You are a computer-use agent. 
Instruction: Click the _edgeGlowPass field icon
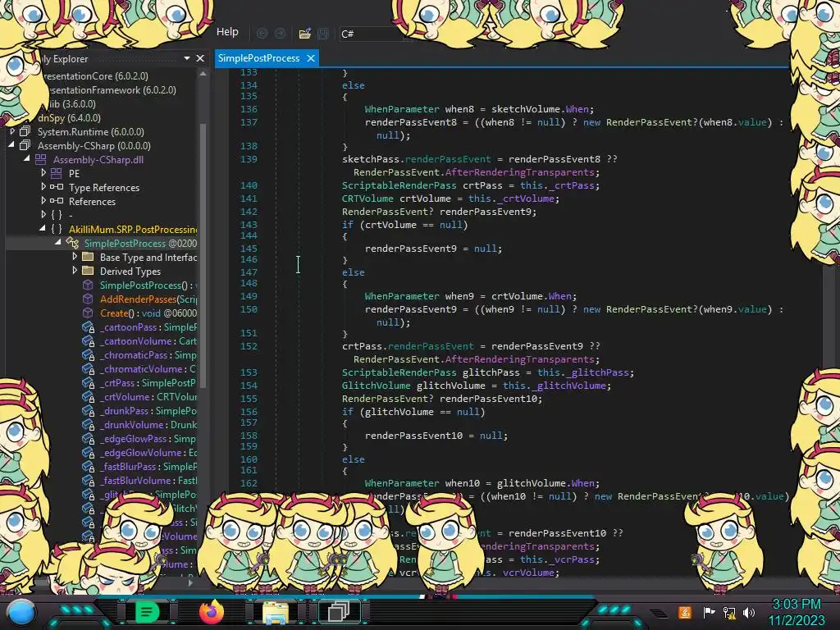89,438
